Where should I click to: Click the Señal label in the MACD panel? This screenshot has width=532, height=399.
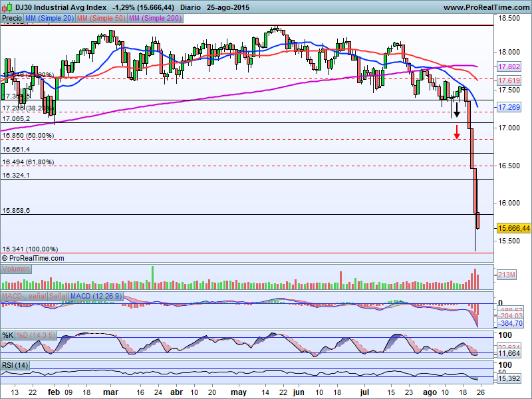pyautogui.click(x=59, y=296)
